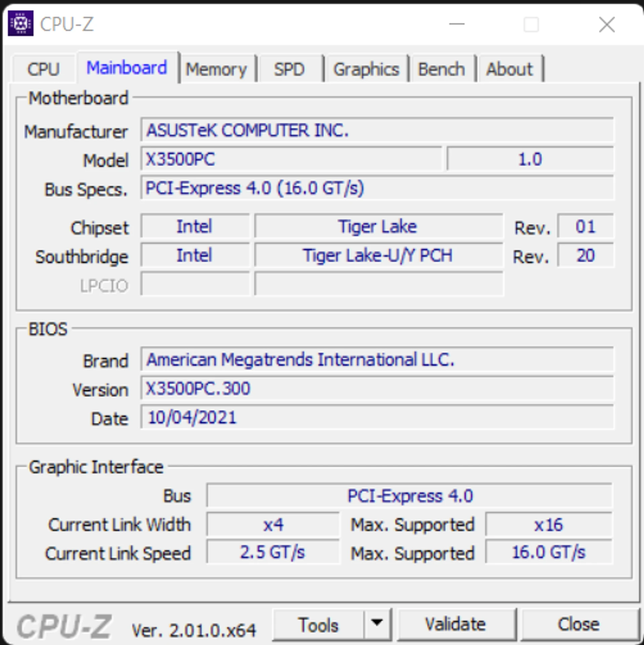Click the Current Link Speed label
Image resolution: width=644 pixels, height=645 pixels.
(118, 553)
